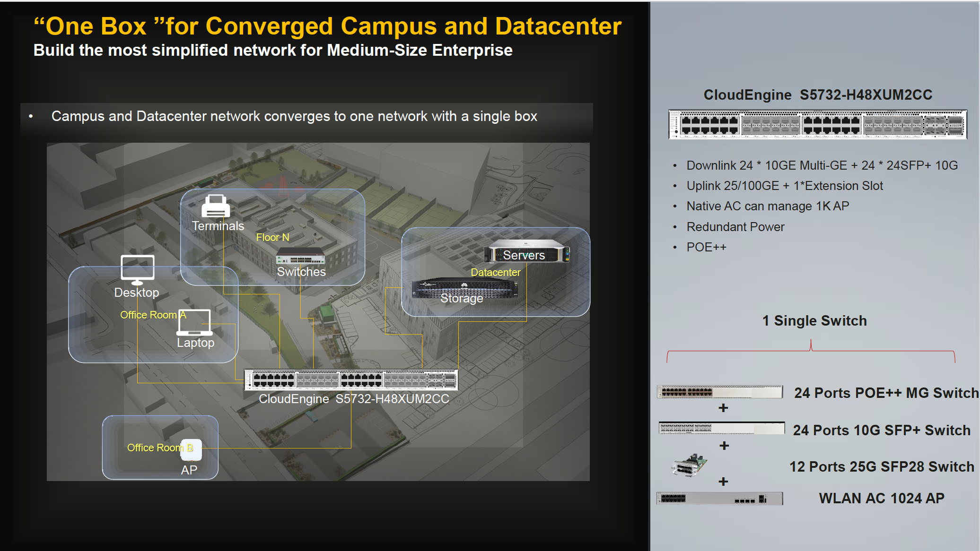Select the CloudEngine S5732-H48XUM2CC diagram caption
The image size is (980, 551).
pyautogui.click(x=354, y=399)
